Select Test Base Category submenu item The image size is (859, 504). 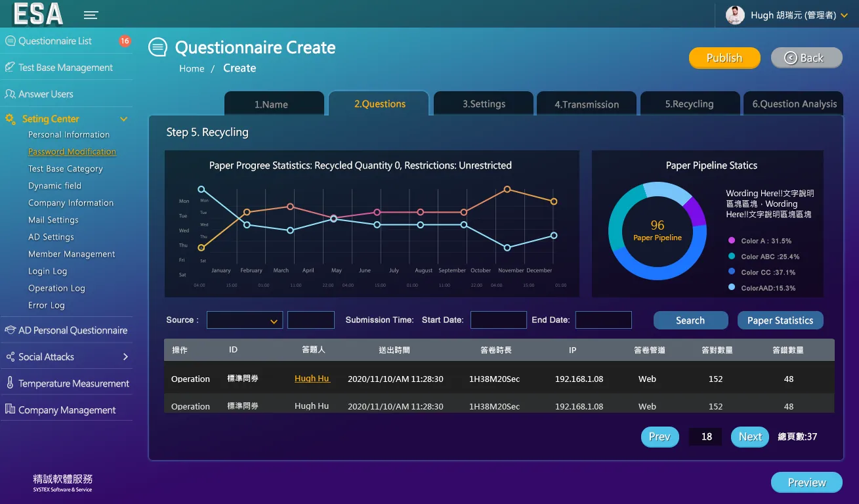tap(66, 169)
